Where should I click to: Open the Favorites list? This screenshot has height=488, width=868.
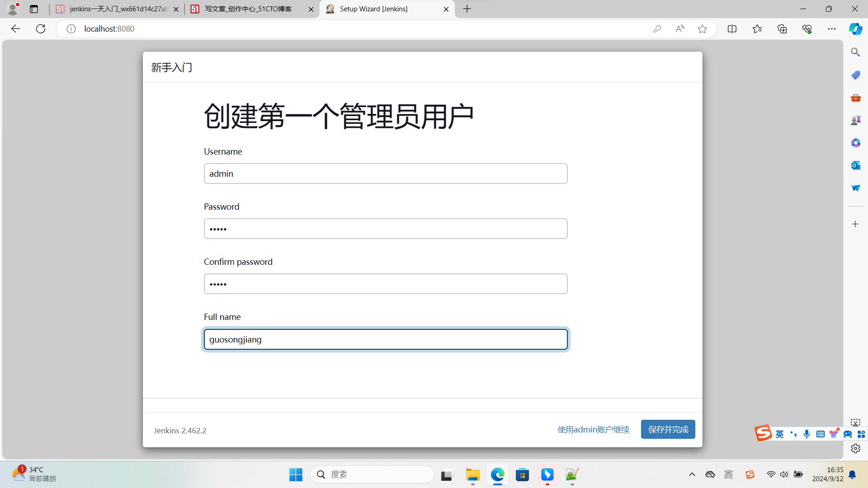pos(757,29)
